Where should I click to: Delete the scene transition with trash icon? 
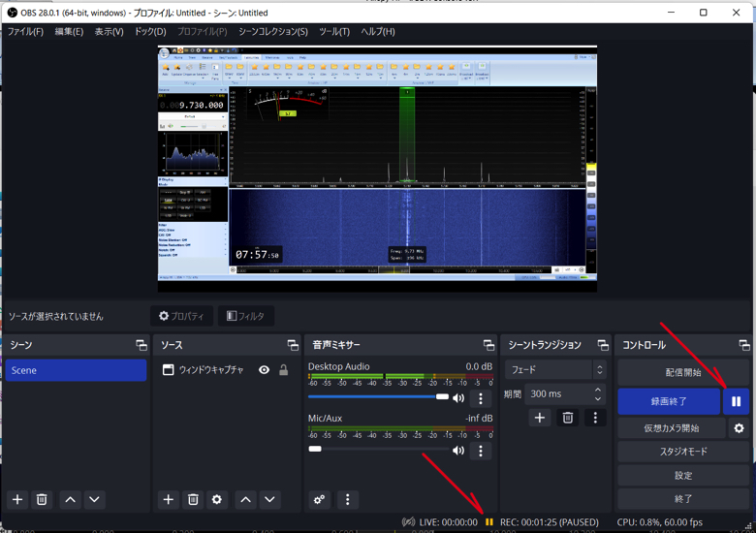click(567, 418)
